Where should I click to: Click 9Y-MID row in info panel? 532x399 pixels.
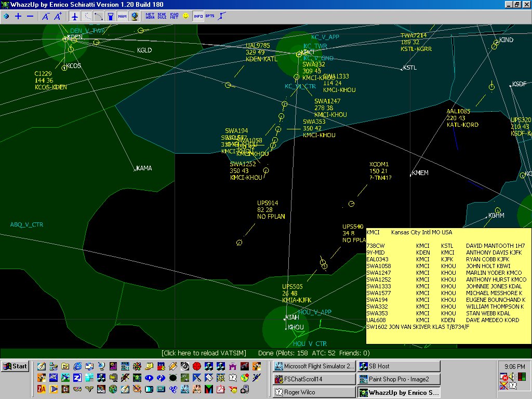(448, 252)
